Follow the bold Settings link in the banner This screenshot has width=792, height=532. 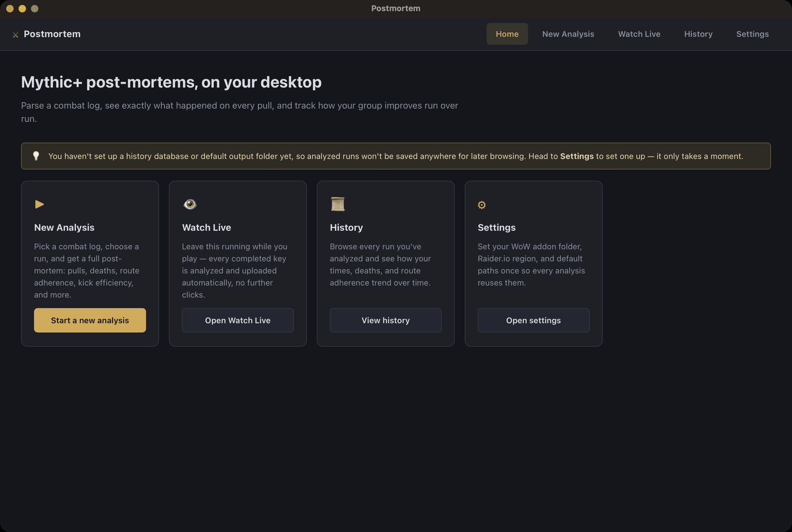[577, 156]
